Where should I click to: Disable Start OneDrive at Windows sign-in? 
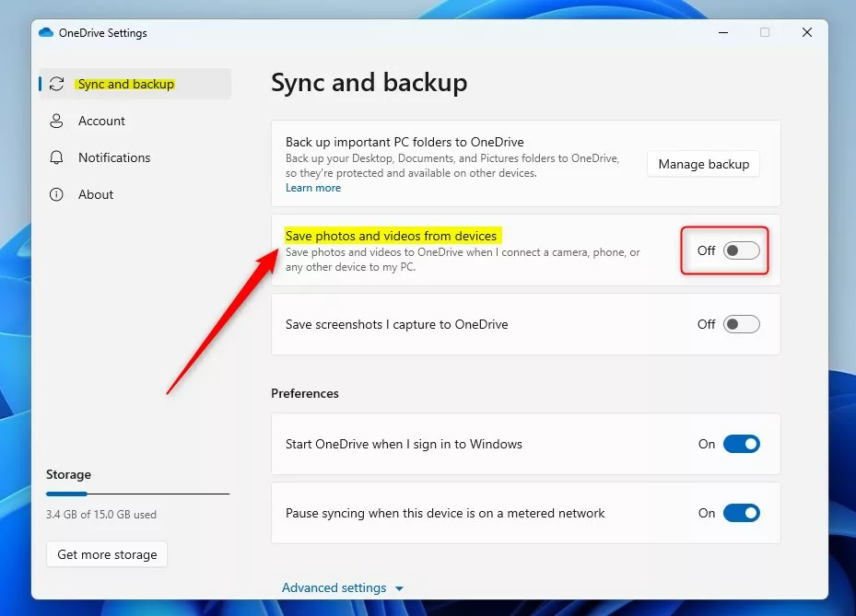(741, 444)
